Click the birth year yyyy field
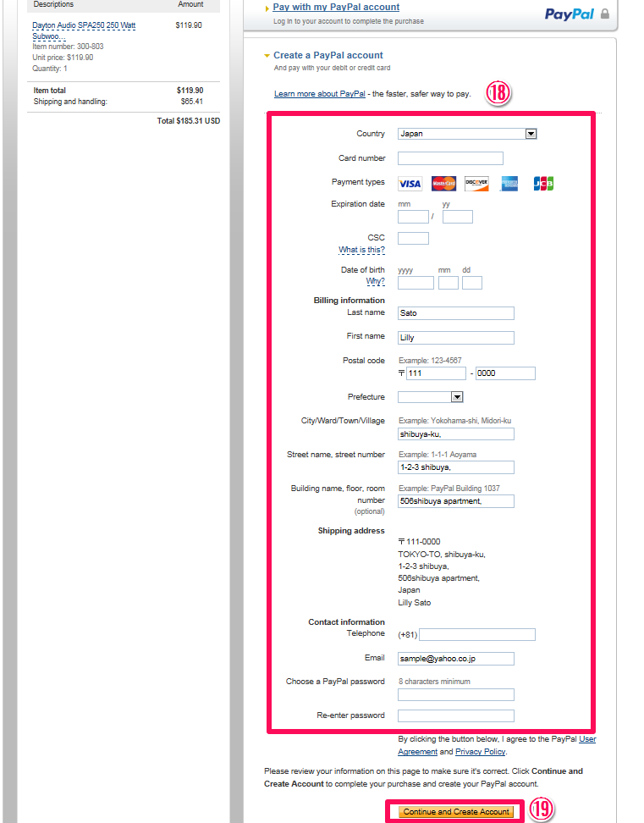Image resolution: width=644 pixels, height=823 pixels. tap(416, 283)
